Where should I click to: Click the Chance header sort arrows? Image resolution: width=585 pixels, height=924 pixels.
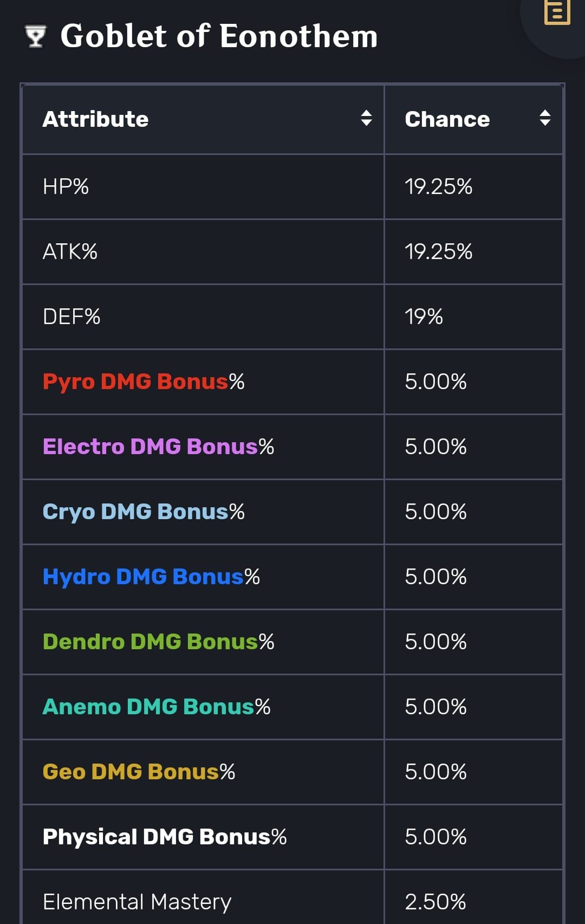pos(544,119)
